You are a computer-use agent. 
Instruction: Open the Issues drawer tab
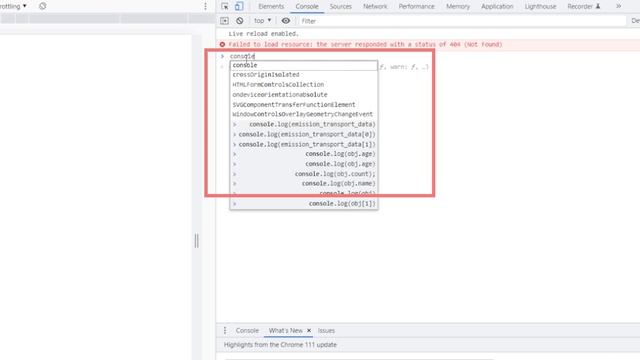[x=326, y=331]
